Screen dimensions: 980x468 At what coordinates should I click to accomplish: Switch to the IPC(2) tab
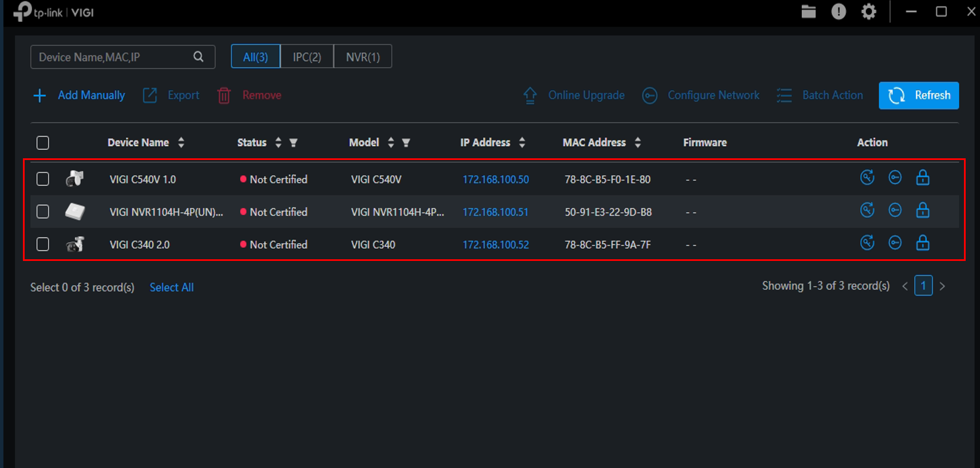pos(307,57)
